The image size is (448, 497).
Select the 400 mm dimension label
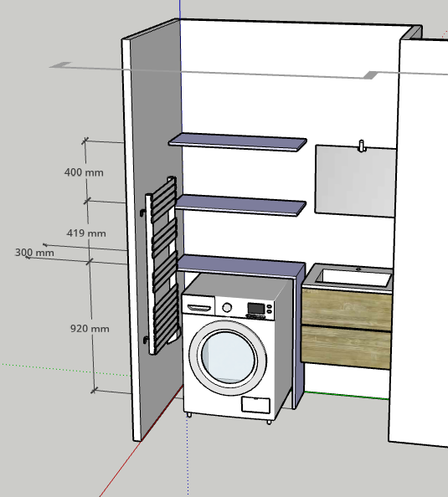(84, 172)
